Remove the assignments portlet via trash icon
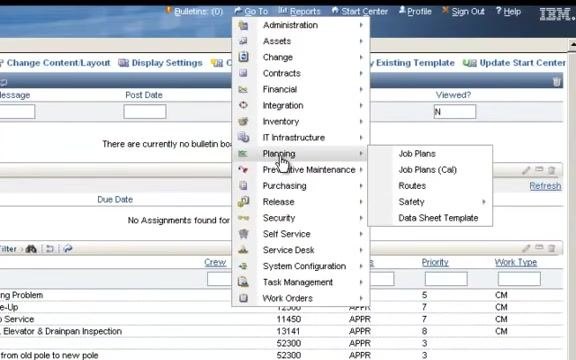Screen dimensions: 576x360 (551, 170)
